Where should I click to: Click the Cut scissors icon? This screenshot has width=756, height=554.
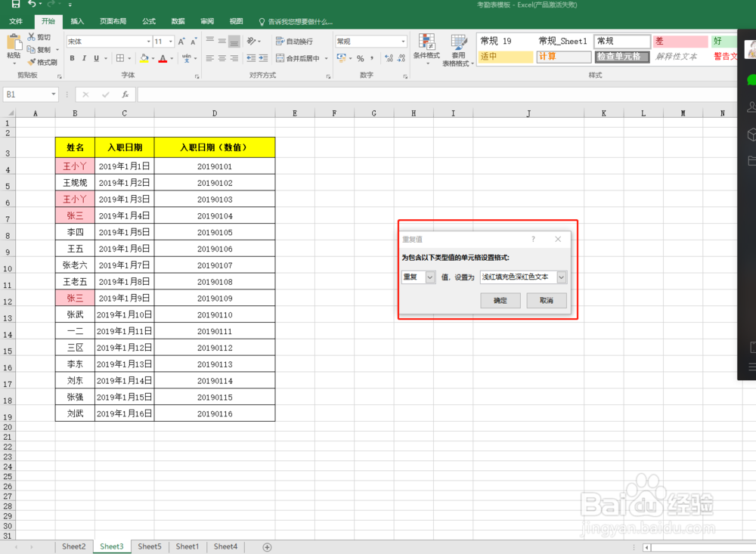coord(32,37)
